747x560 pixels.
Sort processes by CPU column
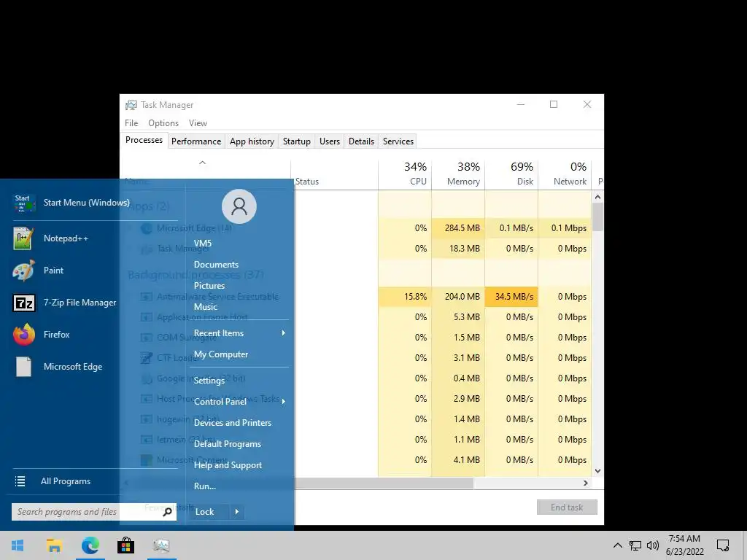(x=405, y=174)
